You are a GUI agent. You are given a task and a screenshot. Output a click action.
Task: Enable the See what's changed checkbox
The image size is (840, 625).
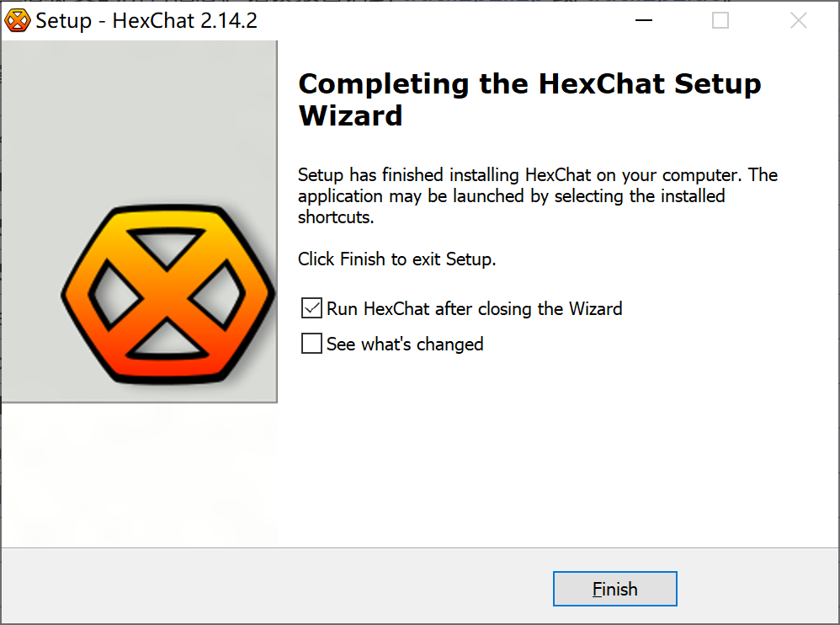coord(311,344)
